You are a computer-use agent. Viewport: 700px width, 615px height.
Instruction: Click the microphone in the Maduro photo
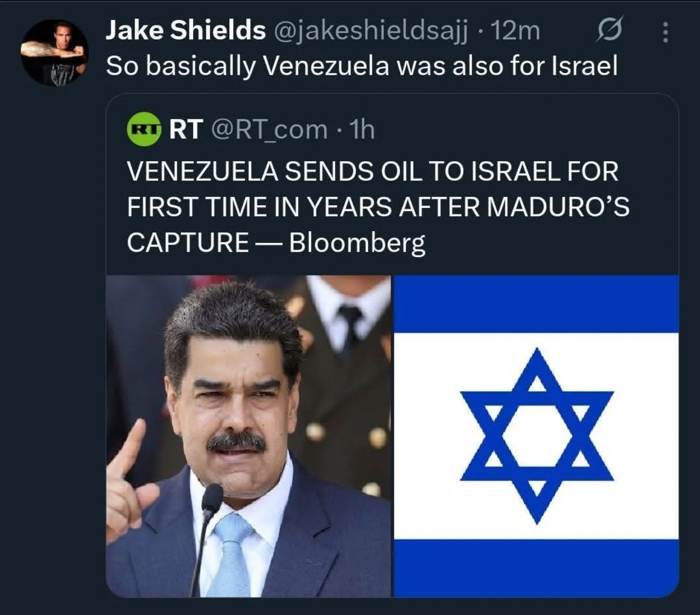[211, 498]
